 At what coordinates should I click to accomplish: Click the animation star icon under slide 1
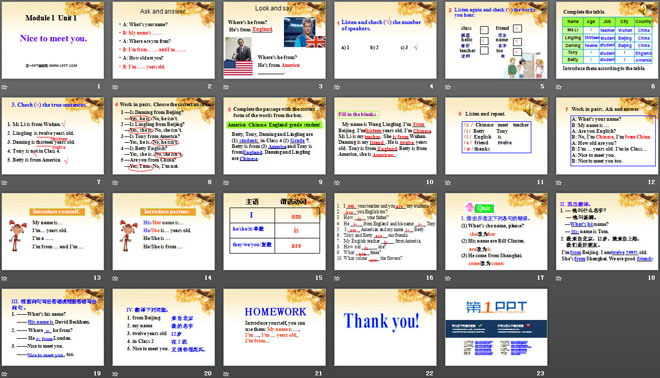5,87
